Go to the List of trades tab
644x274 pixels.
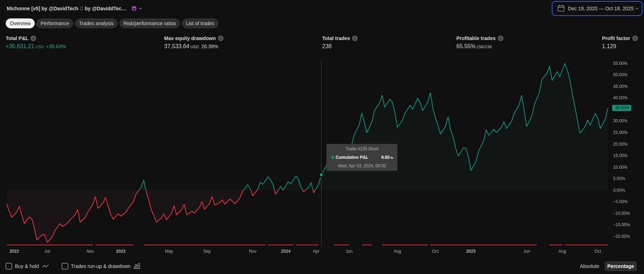pyautogui.click(x=200, y=23)
